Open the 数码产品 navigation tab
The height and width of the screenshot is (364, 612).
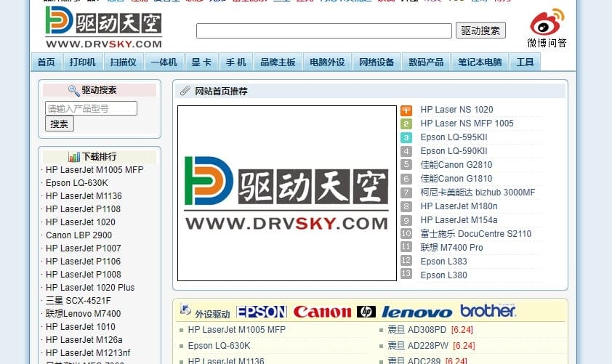pos(426,62)
